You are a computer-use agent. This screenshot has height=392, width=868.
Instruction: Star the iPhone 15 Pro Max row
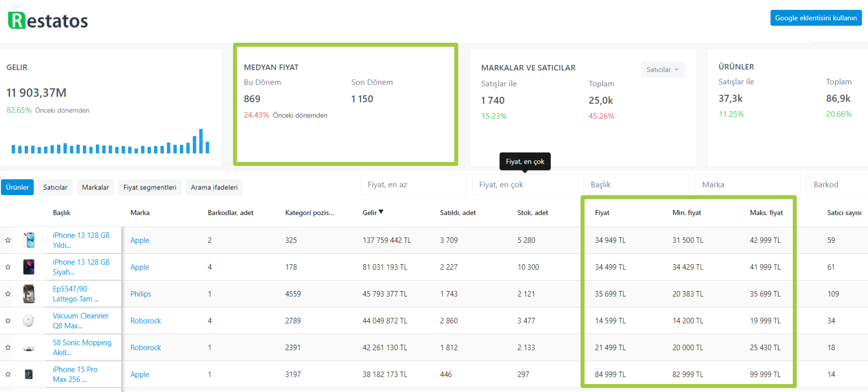[8, 374]
